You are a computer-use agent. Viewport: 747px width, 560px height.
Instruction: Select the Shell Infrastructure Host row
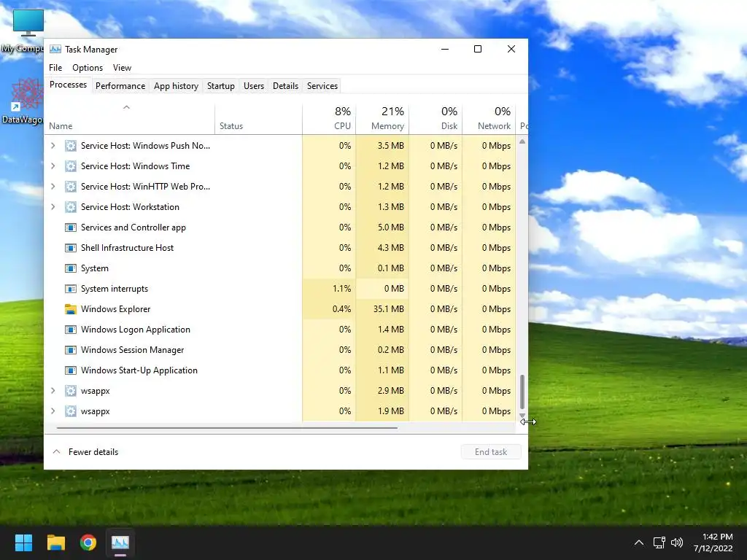[280, 248]
